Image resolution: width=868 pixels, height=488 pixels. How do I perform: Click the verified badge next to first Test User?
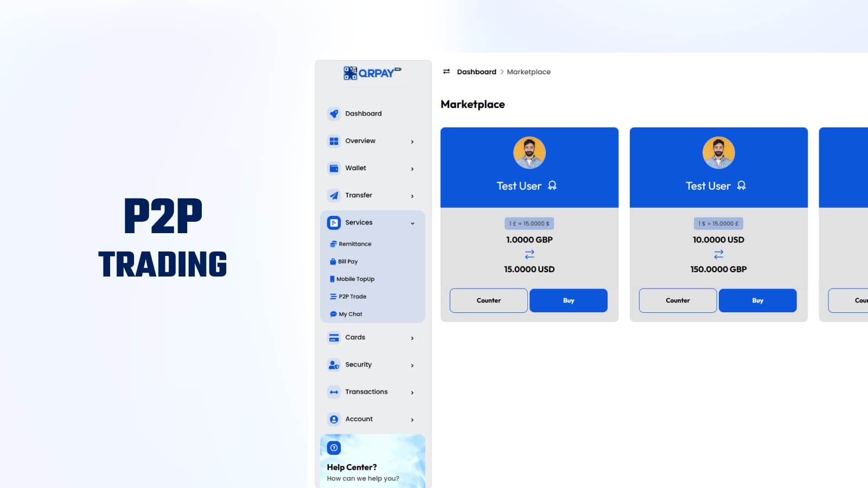552,185
